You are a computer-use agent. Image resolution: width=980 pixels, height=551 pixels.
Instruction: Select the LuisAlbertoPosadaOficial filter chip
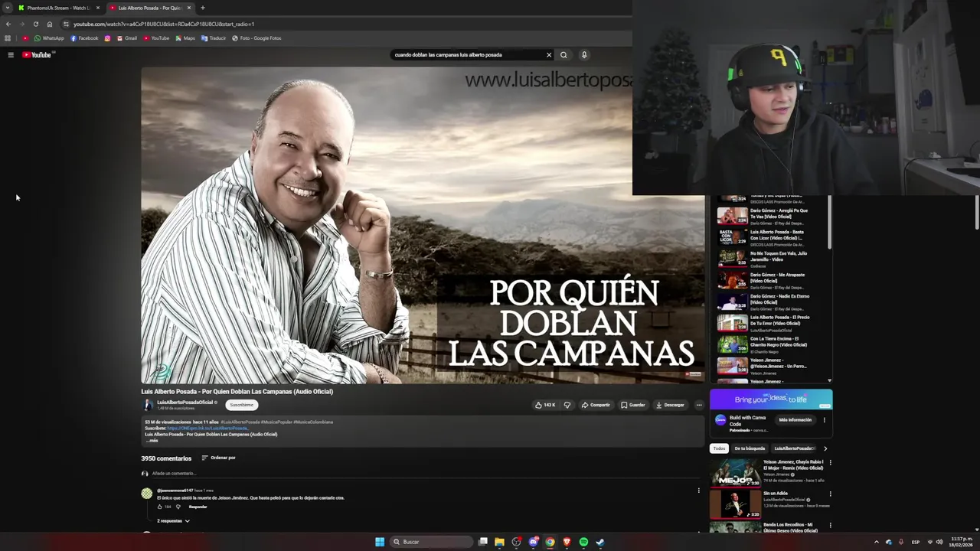(x=794, y=448)
